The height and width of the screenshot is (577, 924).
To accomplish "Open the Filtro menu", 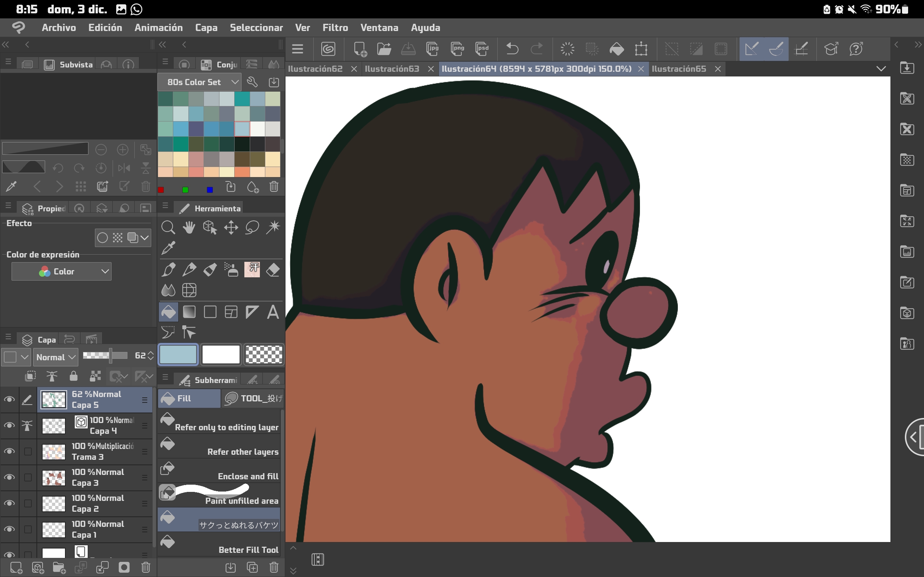I will pos(335,27).
